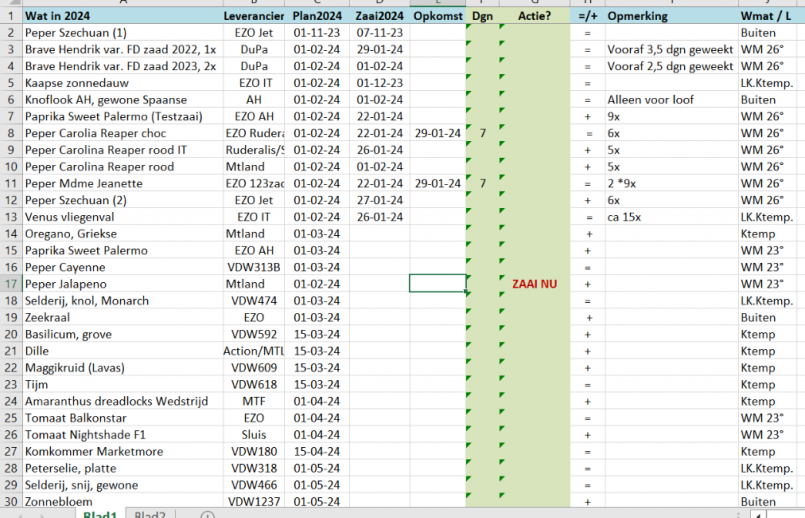This screenshot has width=805, height=518.
Task: Click the 'Amaranthus dreadlocks Wedstrijd' cell
Action: (120, 401)
